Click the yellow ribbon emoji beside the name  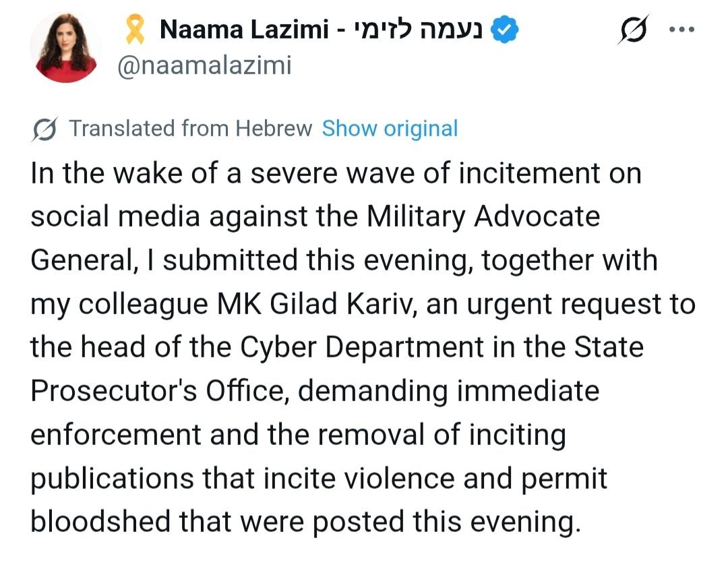[x=135, y=30]
